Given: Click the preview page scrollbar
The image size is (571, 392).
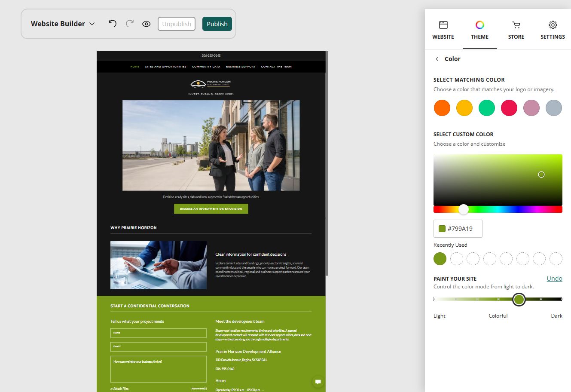Looking at the screenshot, I should coord(327,163).
